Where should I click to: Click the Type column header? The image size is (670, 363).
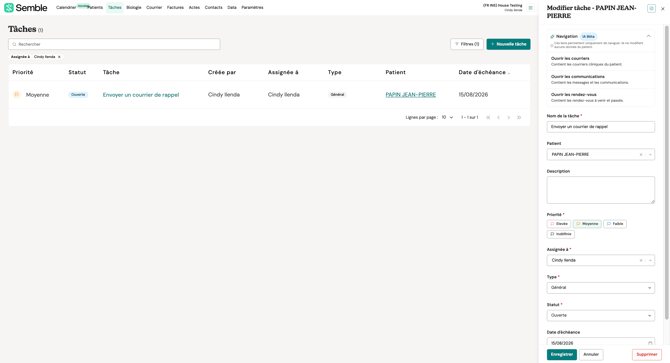tap(335, 72)
